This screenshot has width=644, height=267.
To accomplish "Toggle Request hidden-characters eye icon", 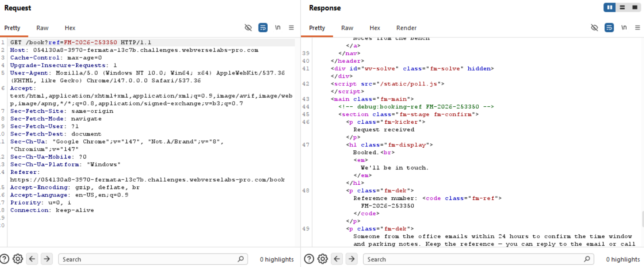I will click(248, 28).
